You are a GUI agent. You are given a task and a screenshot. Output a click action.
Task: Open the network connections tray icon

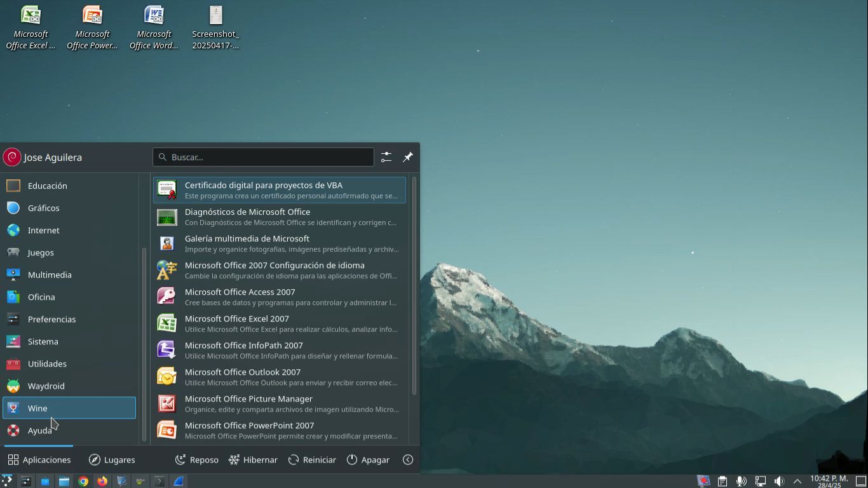click(x=760, y=481)
